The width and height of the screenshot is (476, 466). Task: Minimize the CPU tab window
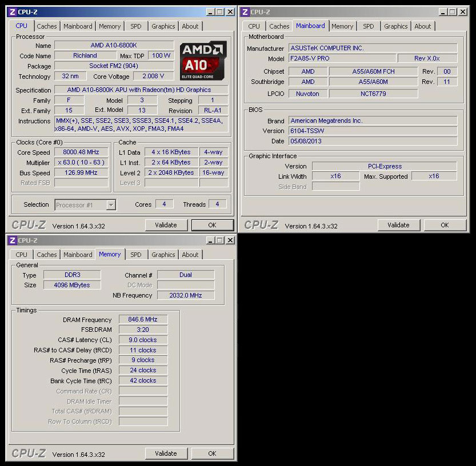pos(210,12)
